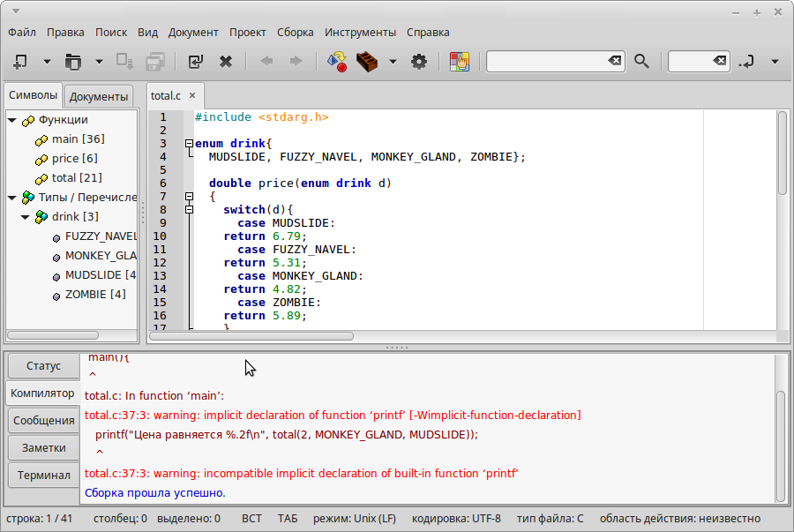794x532 pixels.
Task: Select MONKEY_GLAND in the symbol tree
Action: pyautogui.click(x=101, y=256)
